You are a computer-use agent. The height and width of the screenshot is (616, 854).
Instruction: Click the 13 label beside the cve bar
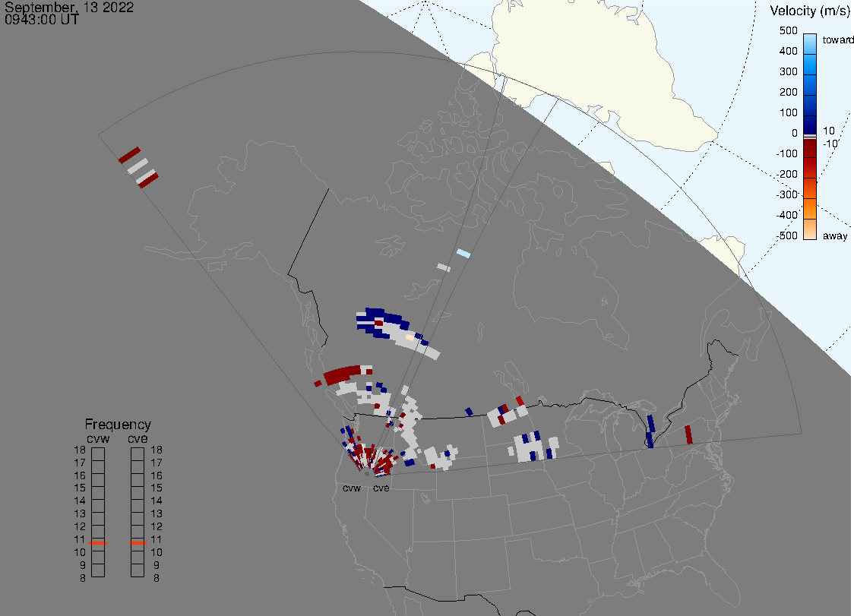pos(157,514)
